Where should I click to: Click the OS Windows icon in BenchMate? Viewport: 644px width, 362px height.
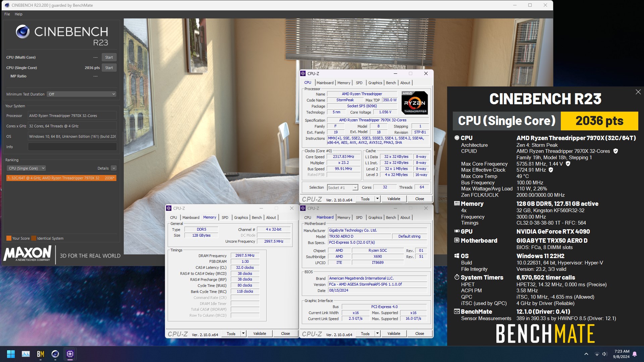(x=457, y=256)
